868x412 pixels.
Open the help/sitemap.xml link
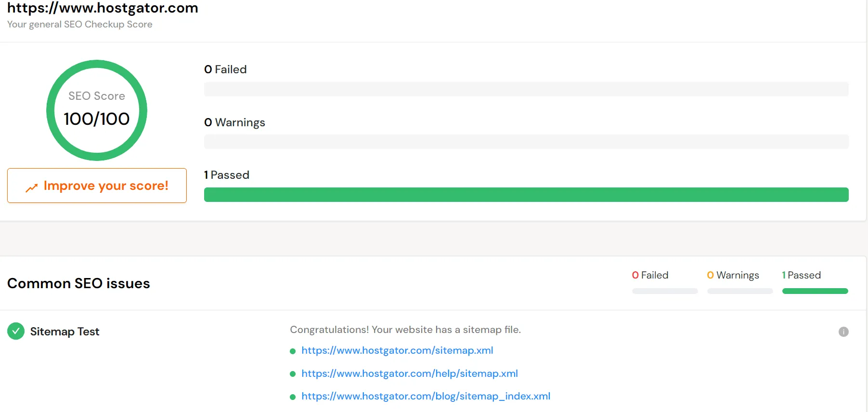click(409, 373)
